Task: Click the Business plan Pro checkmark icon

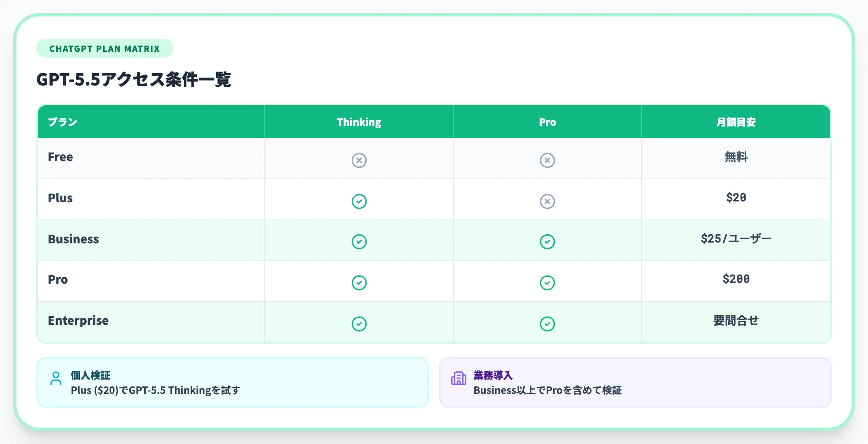Action: [x=547, y=241]
